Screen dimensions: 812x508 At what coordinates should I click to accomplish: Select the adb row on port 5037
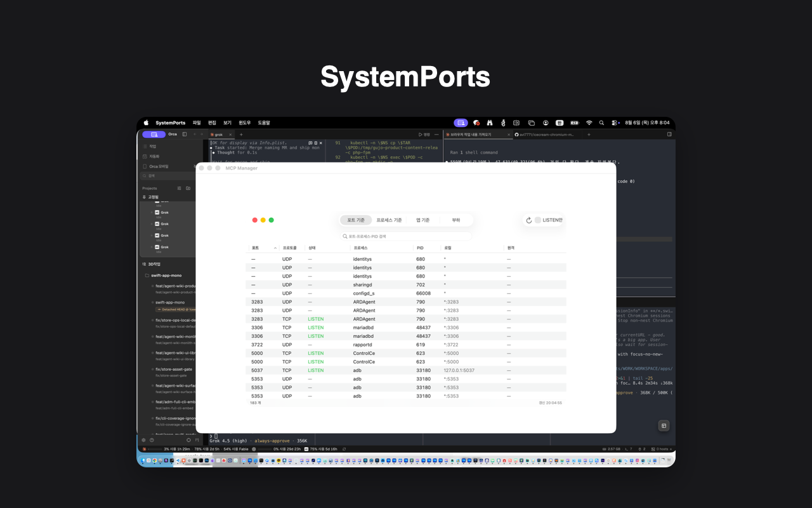[x=406, y=370]
